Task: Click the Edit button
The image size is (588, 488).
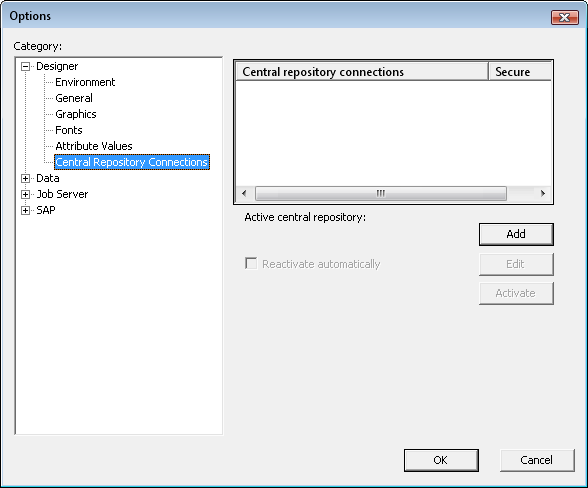Action: (x=516, y=264)
